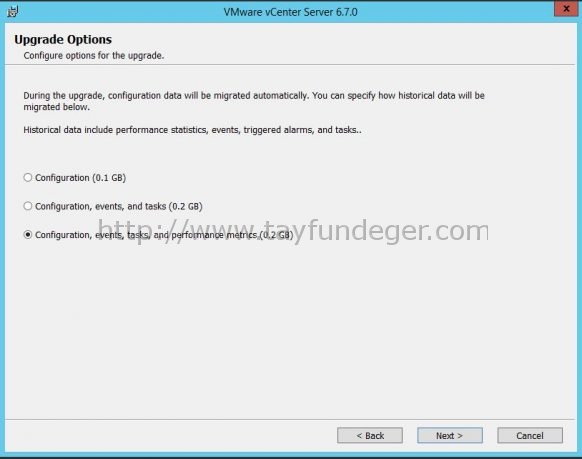Click the 'triggered alarms' words in text

click(x=278, y=130)
